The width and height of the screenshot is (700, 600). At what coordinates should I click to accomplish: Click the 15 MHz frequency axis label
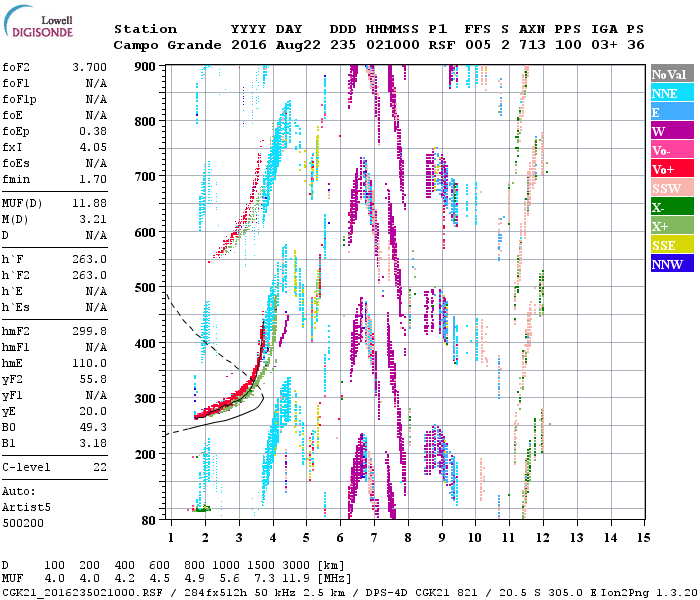coord(643,538)
